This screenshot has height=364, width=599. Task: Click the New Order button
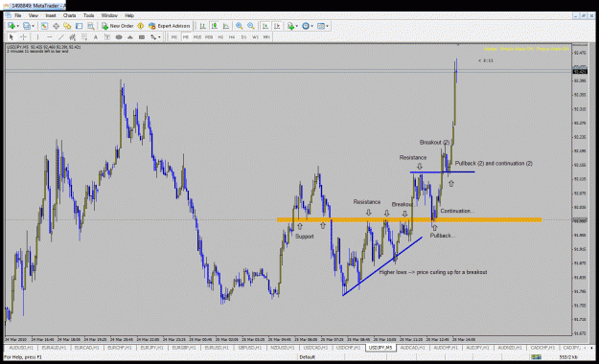pyautogui.click(x=117, y=26)
